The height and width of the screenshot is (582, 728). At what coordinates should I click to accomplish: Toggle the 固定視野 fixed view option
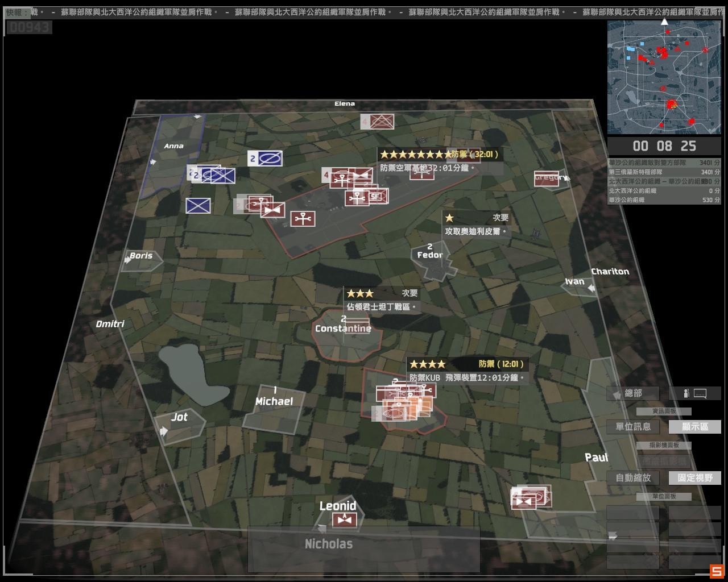coord(694,478)
